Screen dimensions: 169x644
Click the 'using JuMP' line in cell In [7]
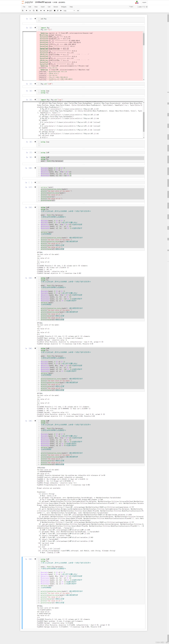coord(45,153)
